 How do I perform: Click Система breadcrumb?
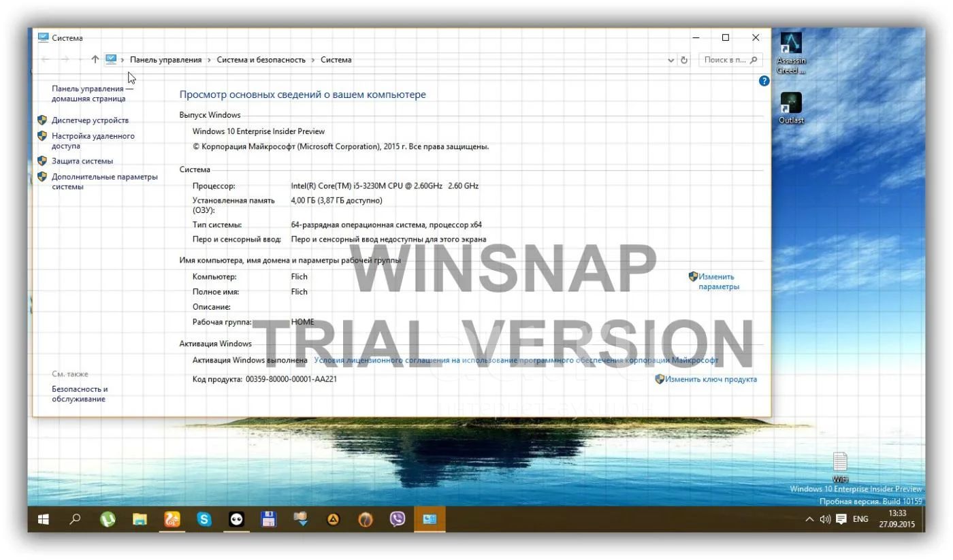click(x=336, y=60)
